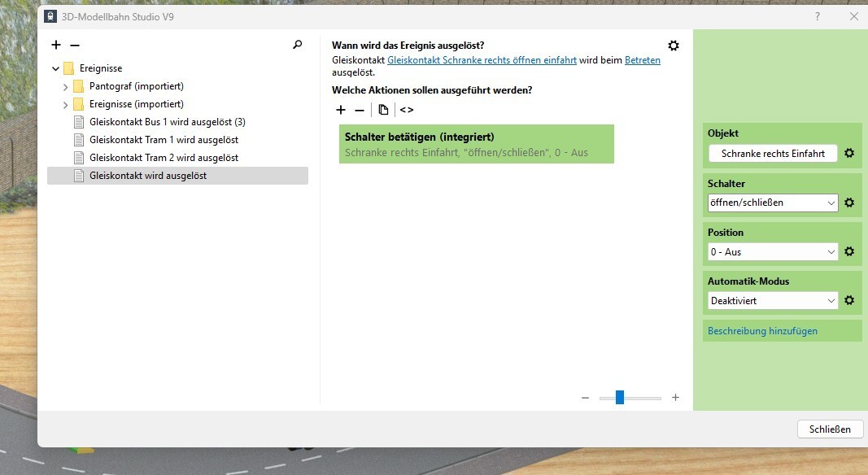Expand the Pantograf (importiert) folder
868x475 pixels.
tap(65, 86)
